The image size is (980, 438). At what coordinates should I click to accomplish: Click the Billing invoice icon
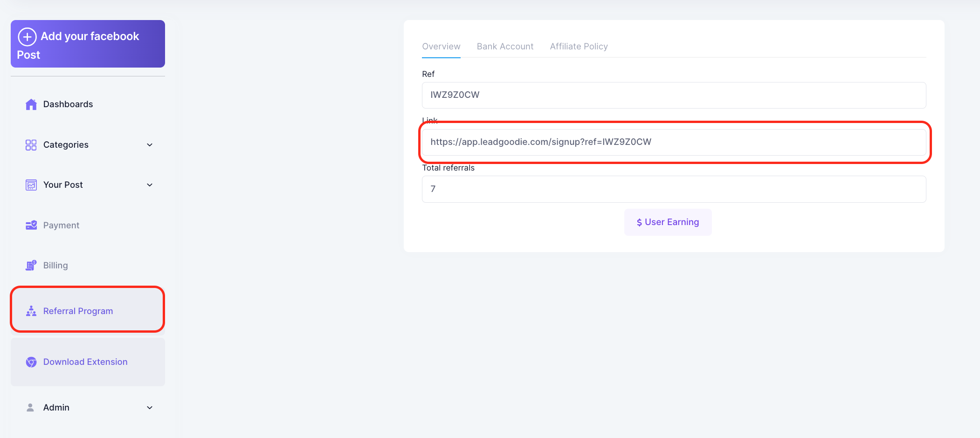pyautogui.click(x=31, y=266)
